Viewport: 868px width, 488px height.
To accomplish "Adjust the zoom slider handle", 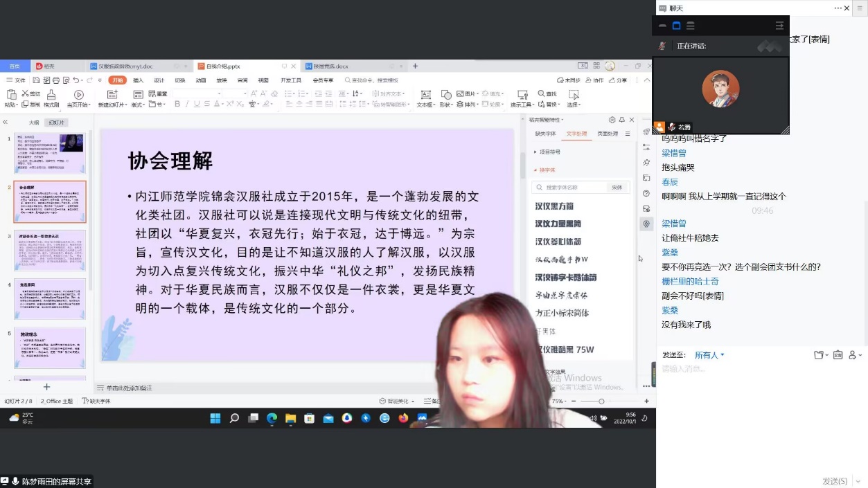I will click(601, 401).
